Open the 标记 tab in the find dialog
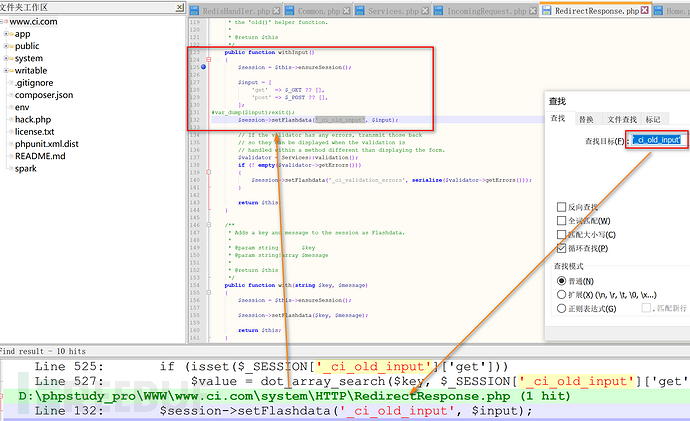 pyautogui.click(x=653, y=119)
